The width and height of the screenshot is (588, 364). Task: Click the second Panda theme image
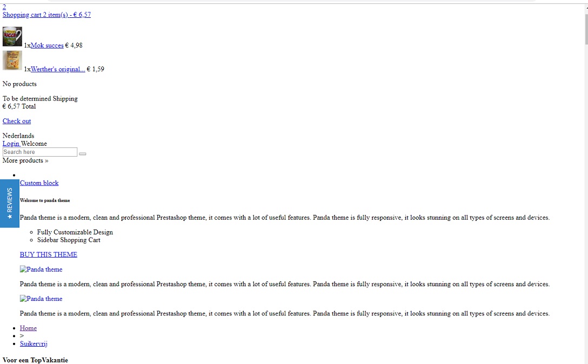(41, 299)
